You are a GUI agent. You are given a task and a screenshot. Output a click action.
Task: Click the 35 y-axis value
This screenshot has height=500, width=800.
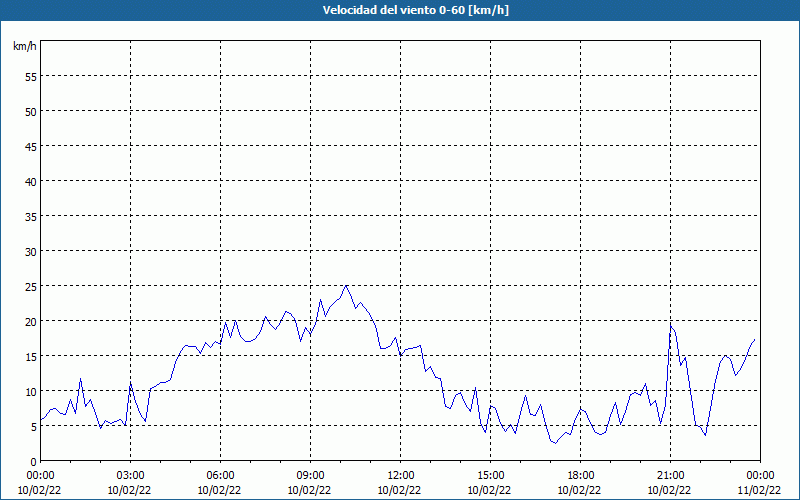point(31,216)
